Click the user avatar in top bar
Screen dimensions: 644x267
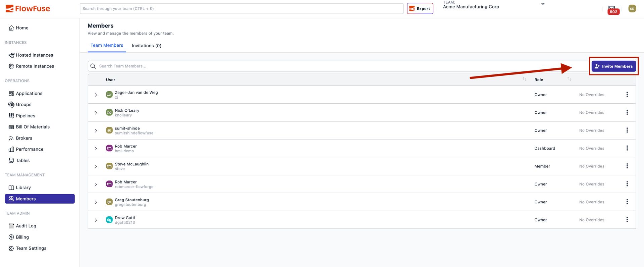click(632, 9)
